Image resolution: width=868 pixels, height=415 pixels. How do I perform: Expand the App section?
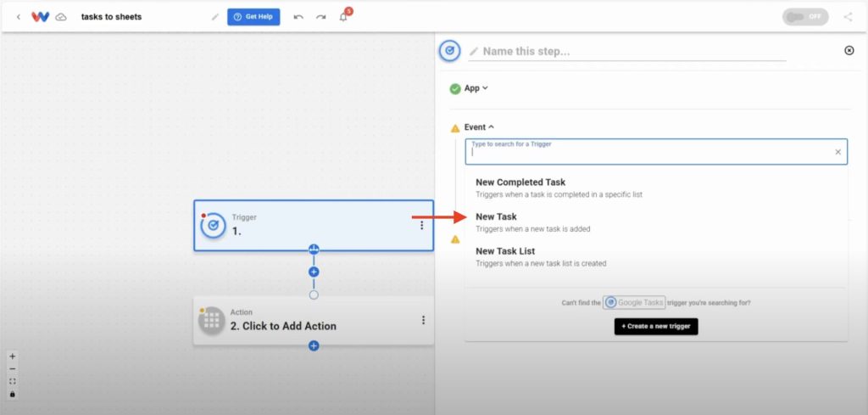[x=476, y=88]
